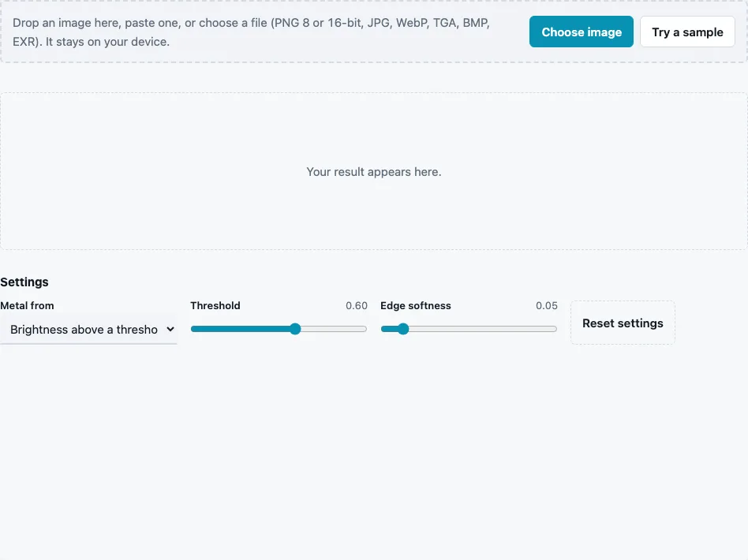
Task: Click the Threshold value 0.60
Action: pyautogui.click(x=357, y=306)
